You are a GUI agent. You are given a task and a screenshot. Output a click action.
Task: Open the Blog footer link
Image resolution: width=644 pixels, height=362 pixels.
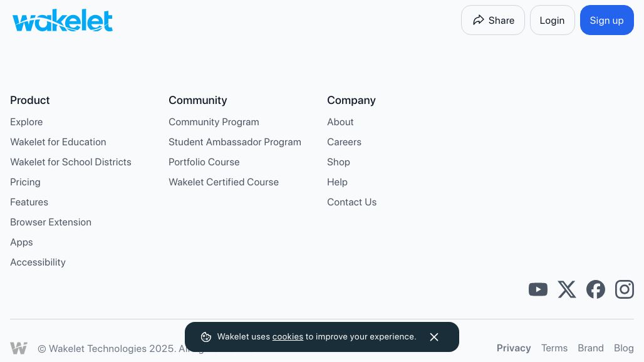click(623, 348)
